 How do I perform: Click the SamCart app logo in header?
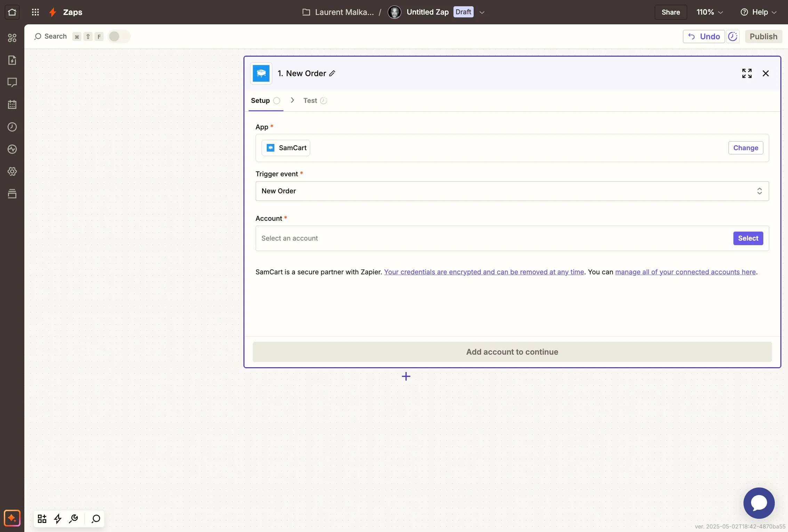[x=261, y=73]
